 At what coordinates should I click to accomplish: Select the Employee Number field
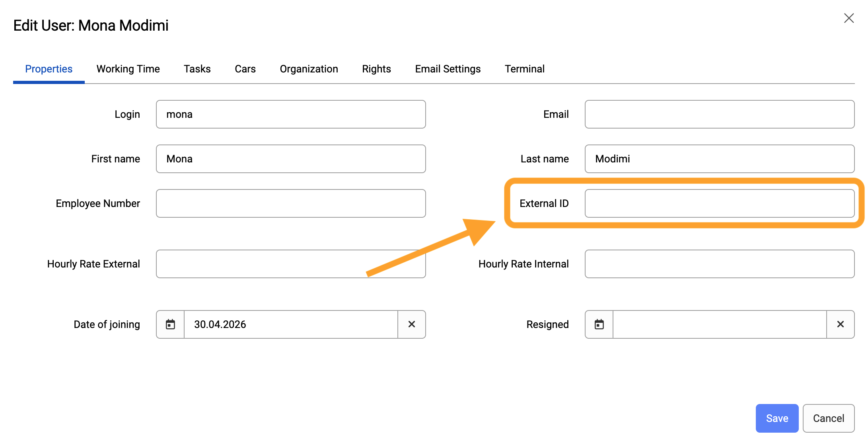pos(291,203)
